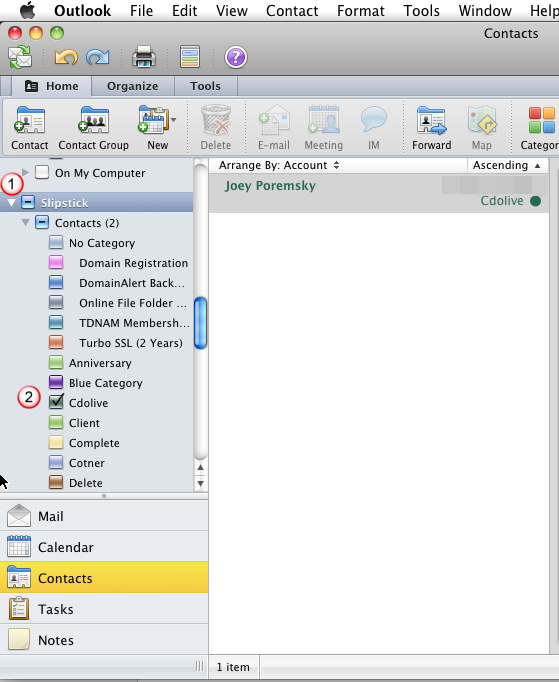Click the My Day toolbar icon
This screenshot has height=682, width=559.
190,57
